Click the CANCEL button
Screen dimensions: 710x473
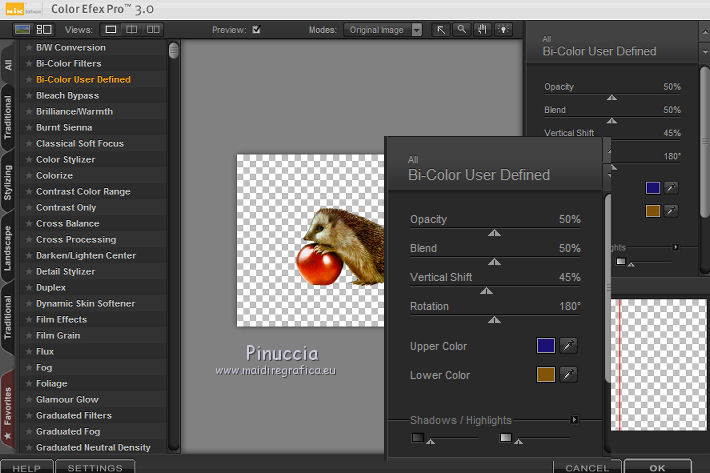[x=587, y=467]
